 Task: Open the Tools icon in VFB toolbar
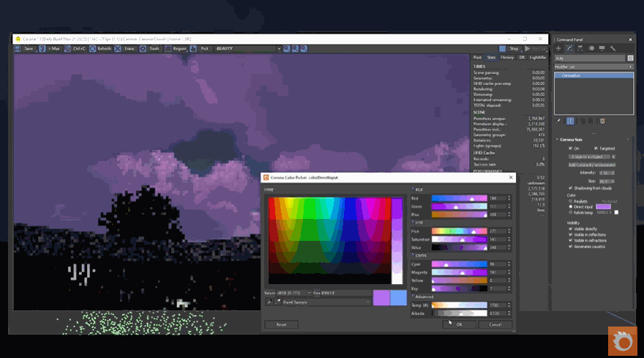coord(143,48)
